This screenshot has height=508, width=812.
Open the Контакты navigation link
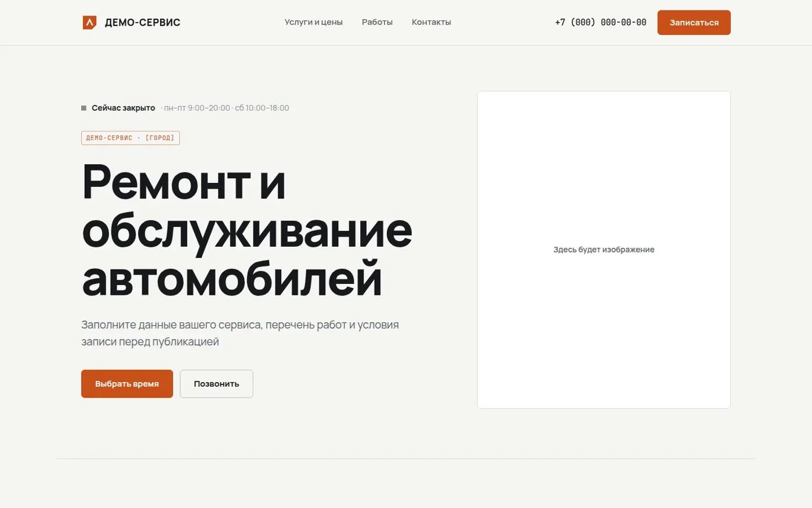432,22
